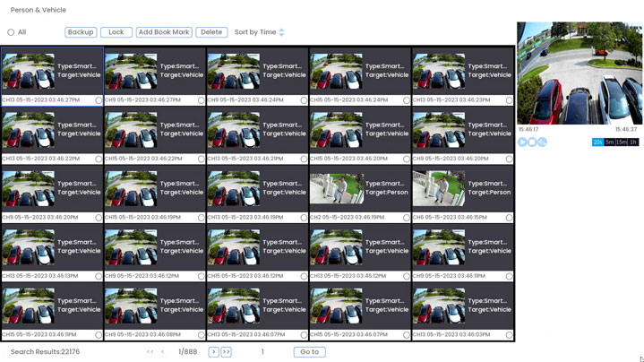Click the play button under the preview
This screenshot has height=362, width=644.
point(522,142)
